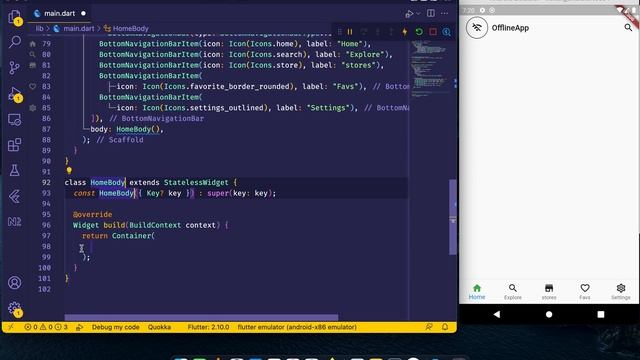The height and width of the screenshot is (360, 640).
Task: Tap the stores tab in emulator
Action: (549, 292)
